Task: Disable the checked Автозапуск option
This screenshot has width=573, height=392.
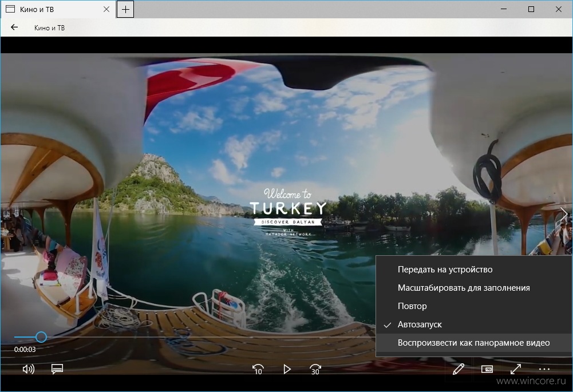Action: 473,324
